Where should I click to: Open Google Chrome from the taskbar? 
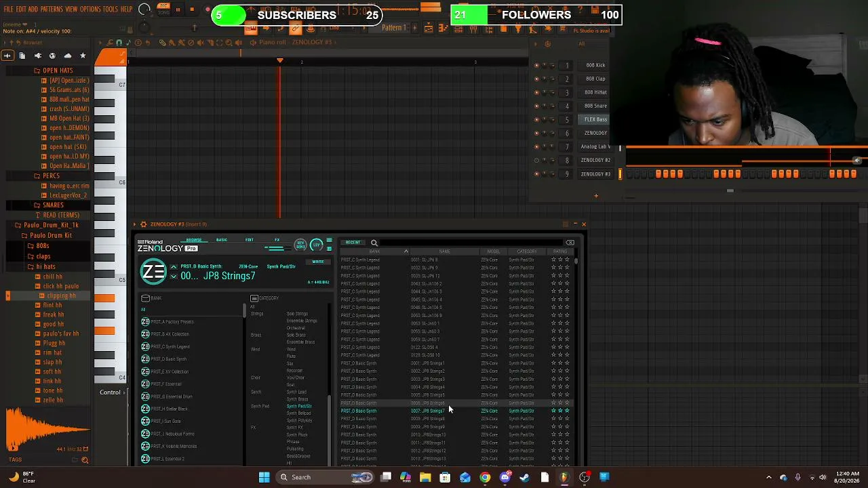[x=485, y=477]
